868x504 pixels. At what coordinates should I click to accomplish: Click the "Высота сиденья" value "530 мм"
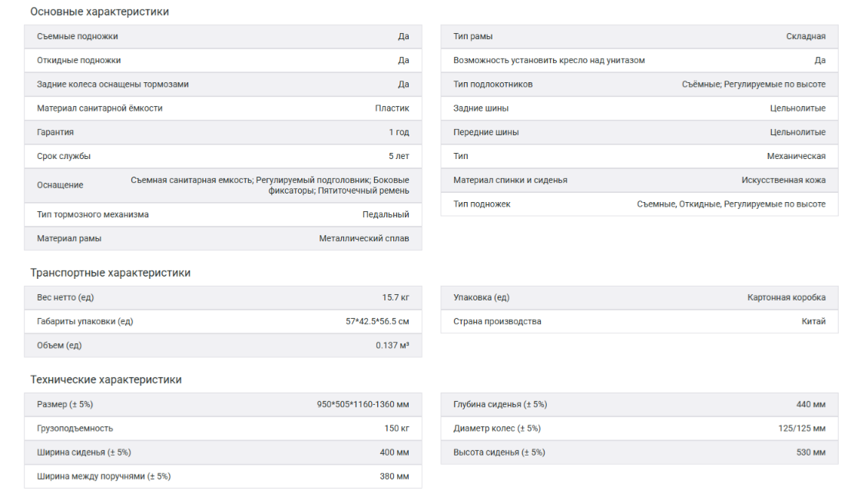pos(810,453)
